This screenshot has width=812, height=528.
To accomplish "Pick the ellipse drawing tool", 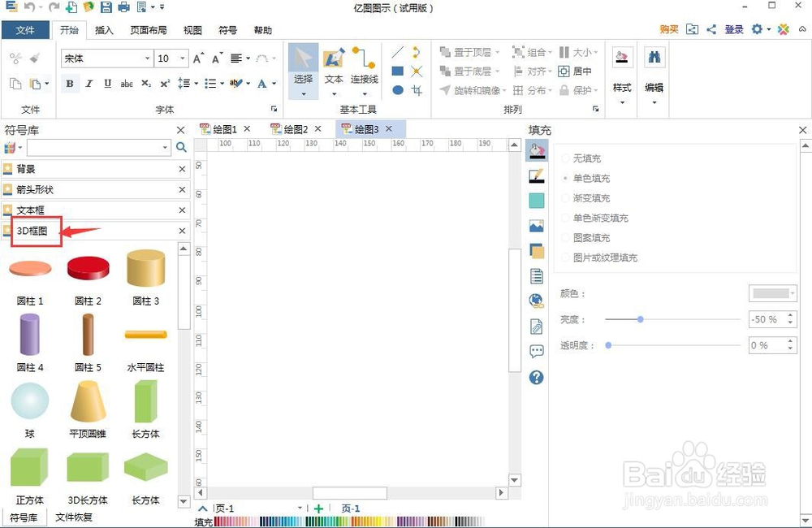I will pos(397,89).
